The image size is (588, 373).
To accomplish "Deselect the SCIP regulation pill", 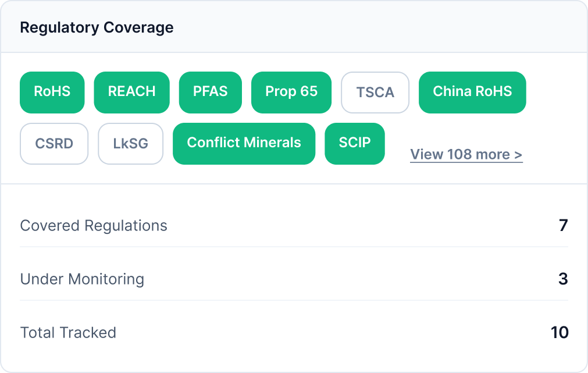I will 355,143.
